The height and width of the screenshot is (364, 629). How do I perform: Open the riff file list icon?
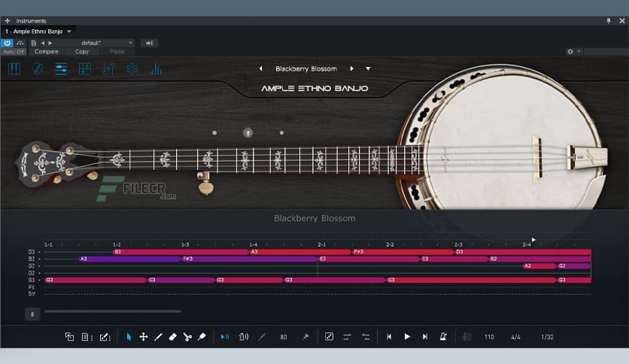[87, 337]
